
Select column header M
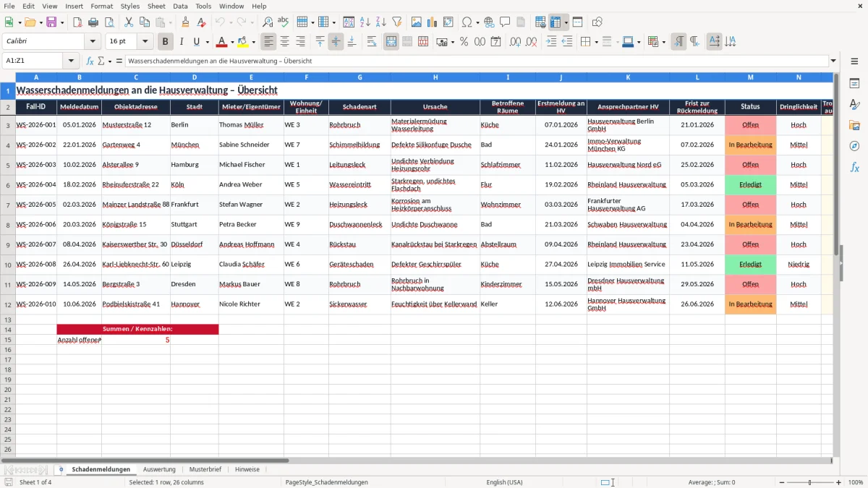[750, 77]
